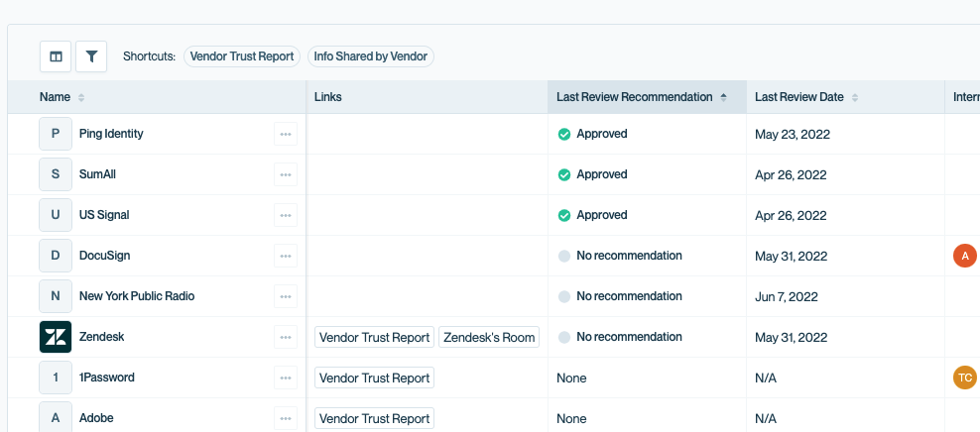This screenshot has height=432, width=980.
Task: Click the ellipsis button for 1Password
Action: click(286, 378)
